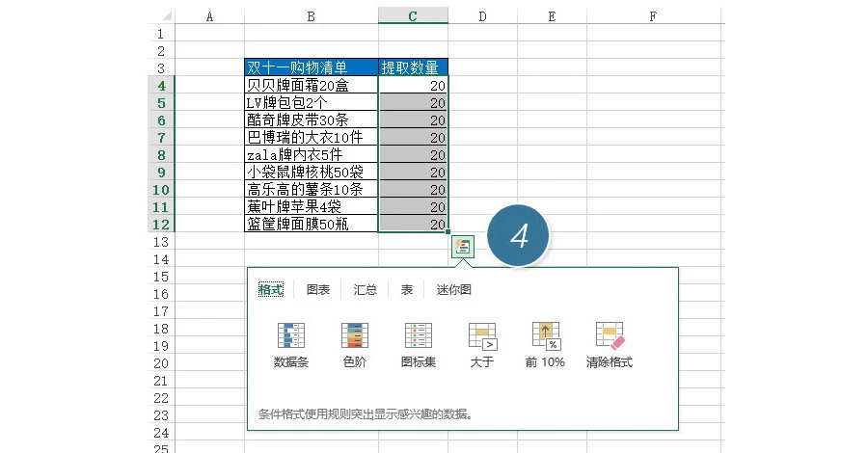
Task: Select cell 巴博瑞的大衣10件
Action: (312, 137)
